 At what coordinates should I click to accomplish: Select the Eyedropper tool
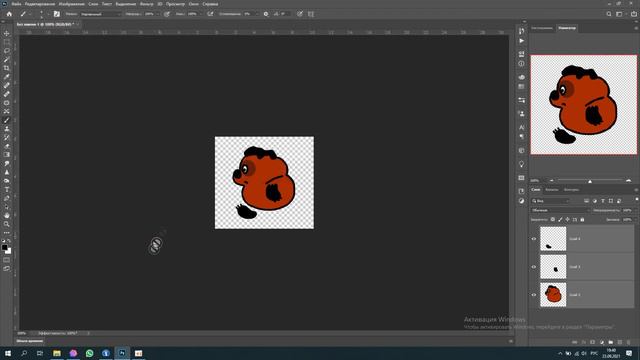tap(7, 77)
